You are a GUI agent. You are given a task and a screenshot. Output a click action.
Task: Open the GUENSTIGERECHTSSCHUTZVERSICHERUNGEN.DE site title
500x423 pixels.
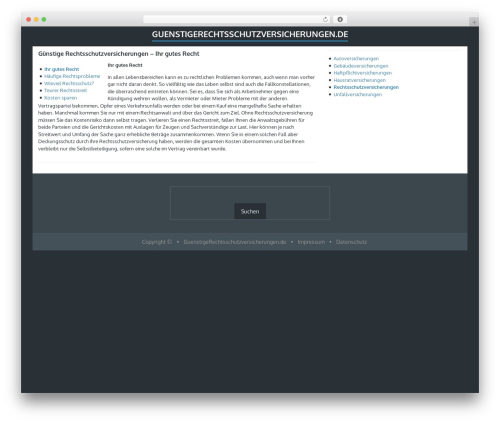(250, 34)
